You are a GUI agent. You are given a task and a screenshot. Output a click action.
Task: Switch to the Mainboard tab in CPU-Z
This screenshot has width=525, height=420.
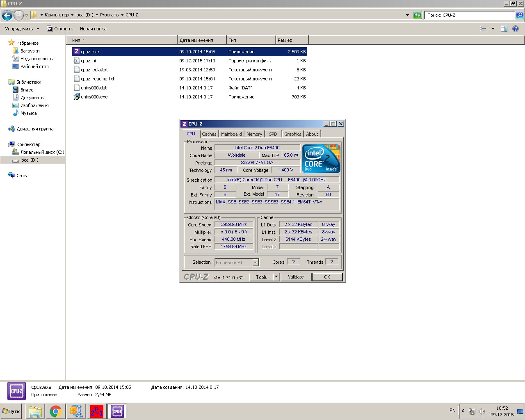point(231,134)
